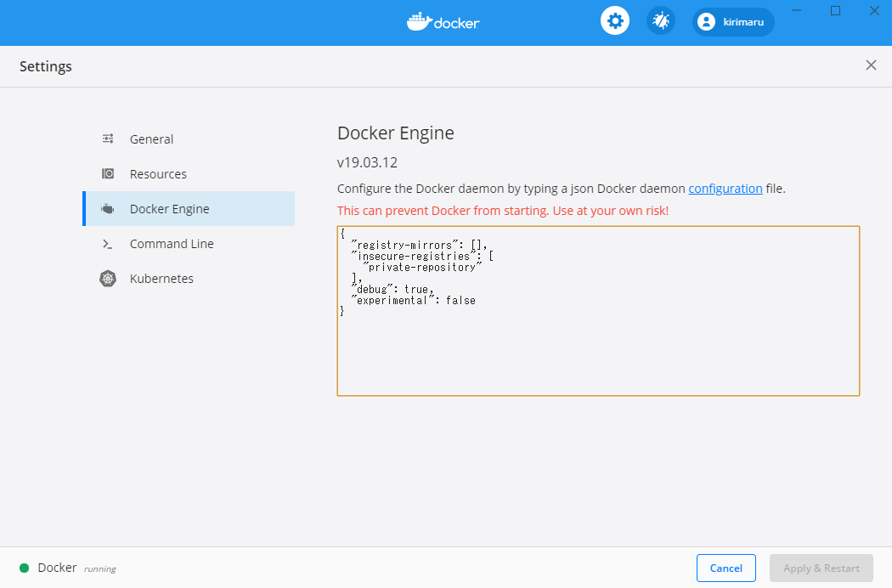
Task: Click the Docker running status text
Action: point(76,568)
